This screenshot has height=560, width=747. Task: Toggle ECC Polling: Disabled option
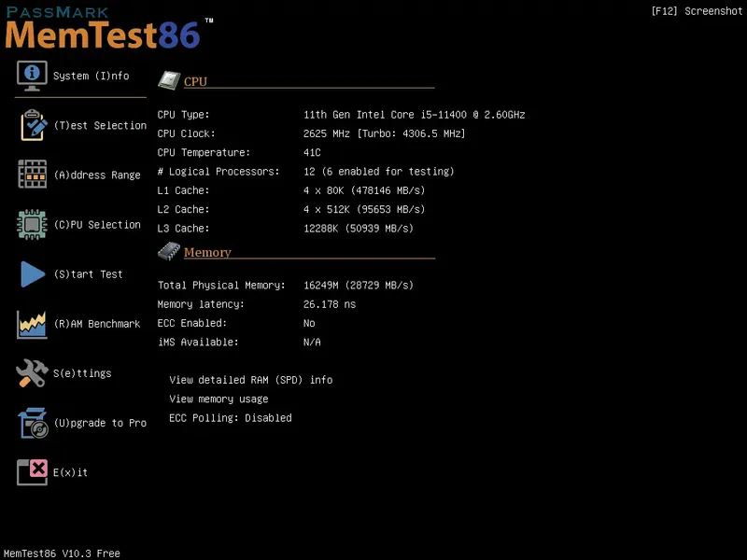[231, 418]
